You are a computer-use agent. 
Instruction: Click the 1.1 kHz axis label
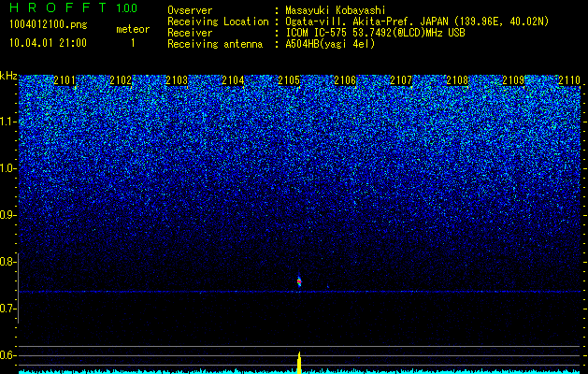click(7, 122)
